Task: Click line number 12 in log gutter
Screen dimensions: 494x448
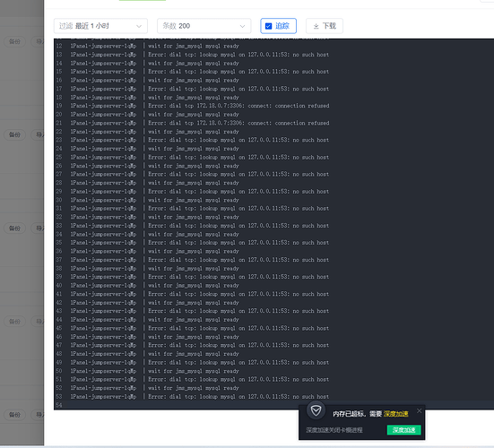Action: 59,46
